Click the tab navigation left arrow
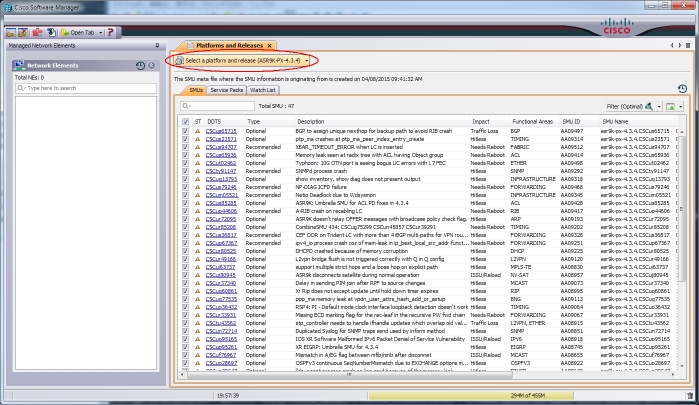Viewport: 699px width, 405px height. click(x=672, y=45)
